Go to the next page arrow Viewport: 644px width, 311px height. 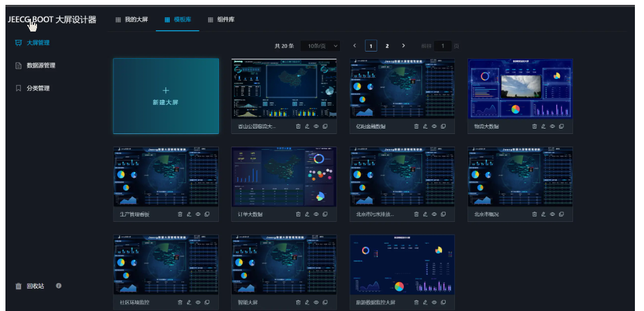click(x=403, y=45)
